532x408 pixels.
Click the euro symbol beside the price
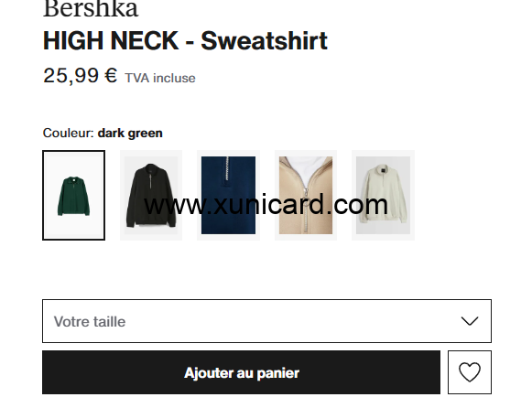(111, 76)
